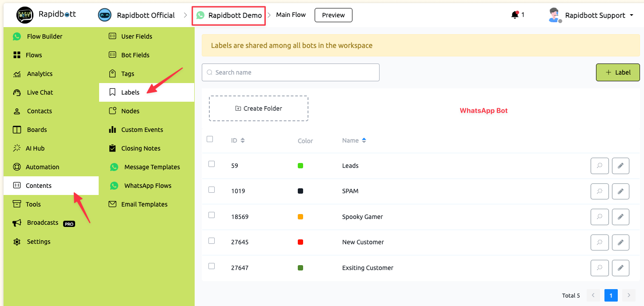Open Message Templates in the Contents submenu
This screenshot has height=306, width=644.
[152, 167]
